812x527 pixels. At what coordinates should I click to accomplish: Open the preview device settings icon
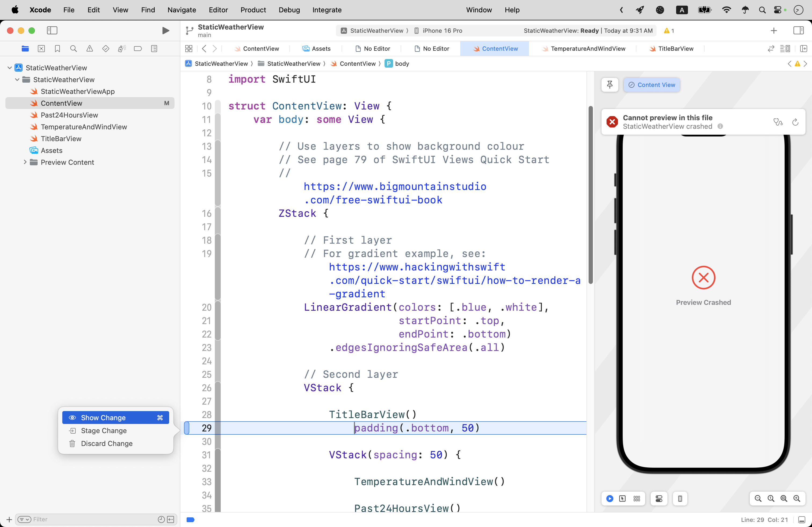point(659,499)
